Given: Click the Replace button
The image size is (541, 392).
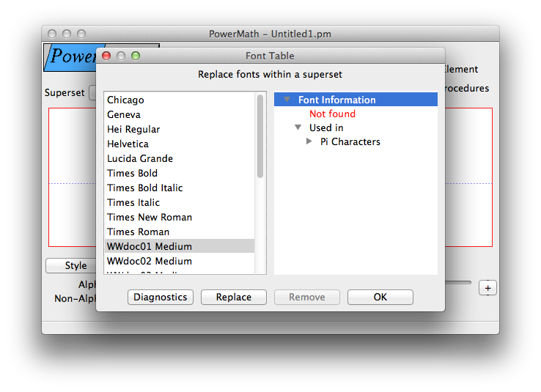Looking at the screenshot, I should (234, 297).
